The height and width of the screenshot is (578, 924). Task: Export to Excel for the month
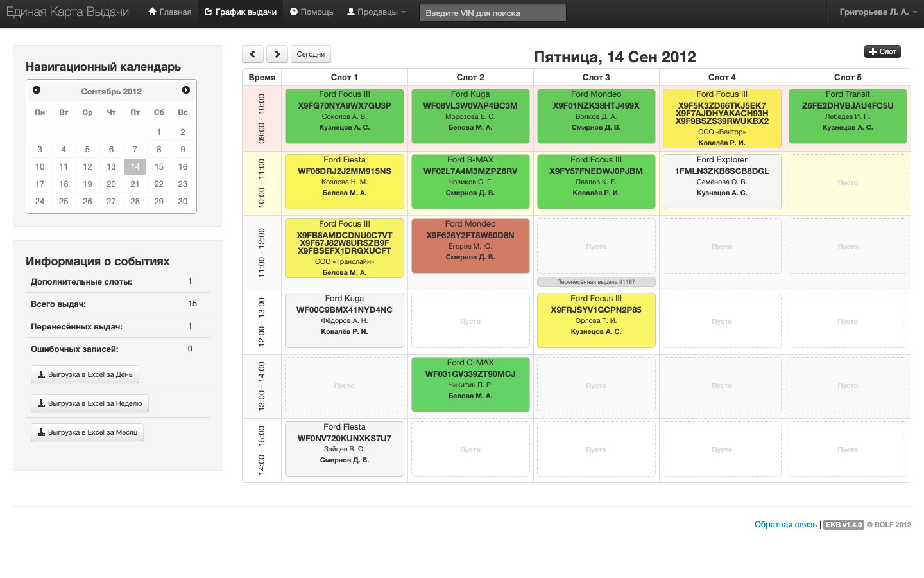click(87, 432)
